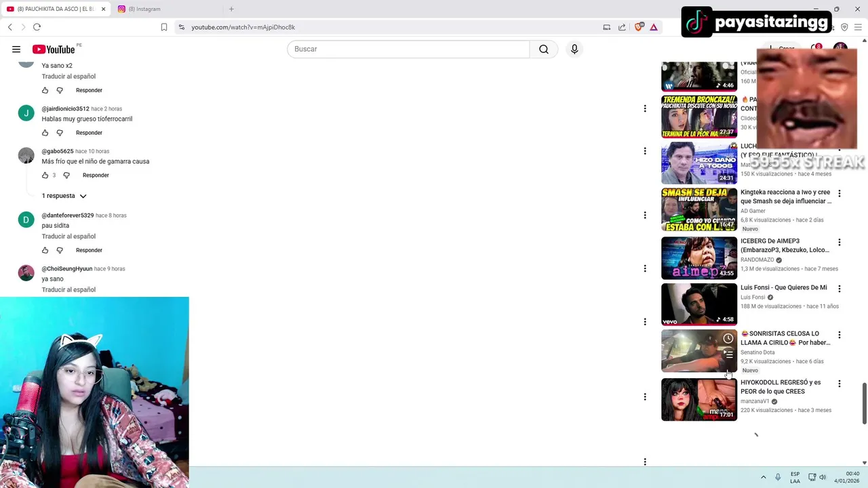Open @jairdionicio3512 channel
868x488 pixels.
65,108
